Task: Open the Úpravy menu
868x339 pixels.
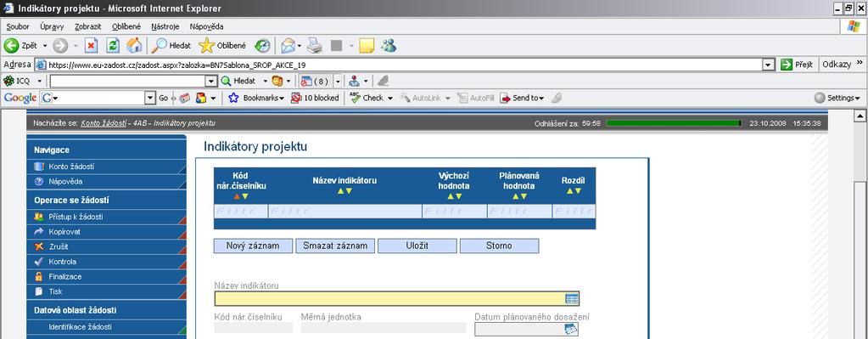Action: tap(52, 26)
